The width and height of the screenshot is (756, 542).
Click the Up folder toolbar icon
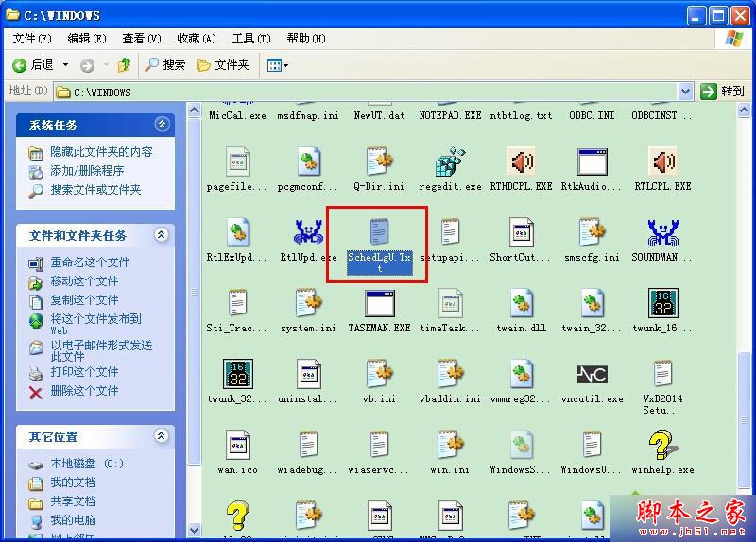124,65
